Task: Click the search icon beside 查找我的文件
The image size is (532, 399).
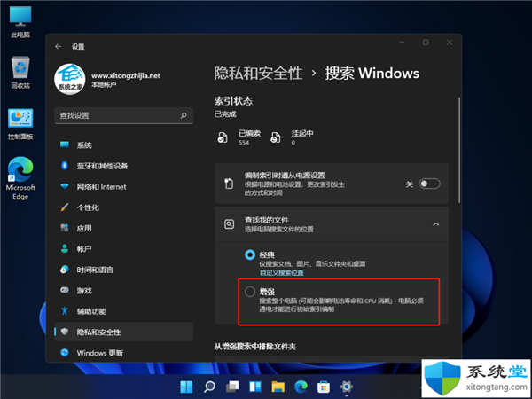Action: point(229,224)
